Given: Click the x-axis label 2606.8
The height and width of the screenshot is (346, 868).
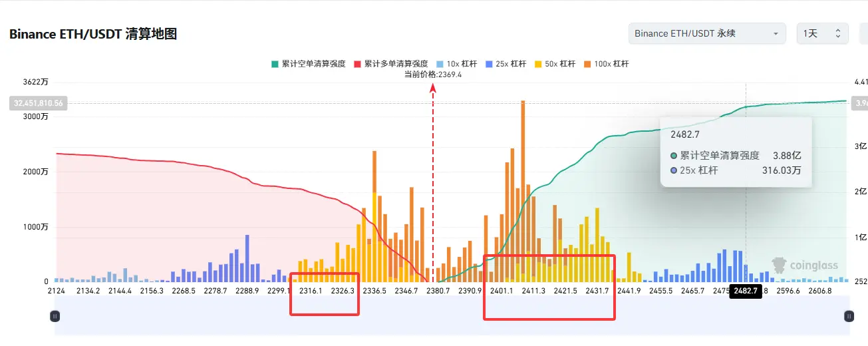Looking at the screenshot, I should (820, 291).
